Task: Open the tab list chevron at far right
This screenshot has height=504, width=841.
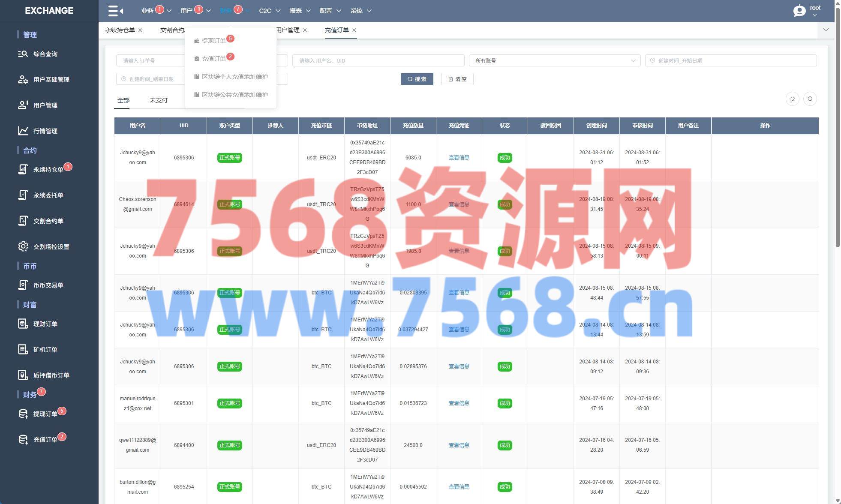Action: click(x=826, y=30)
